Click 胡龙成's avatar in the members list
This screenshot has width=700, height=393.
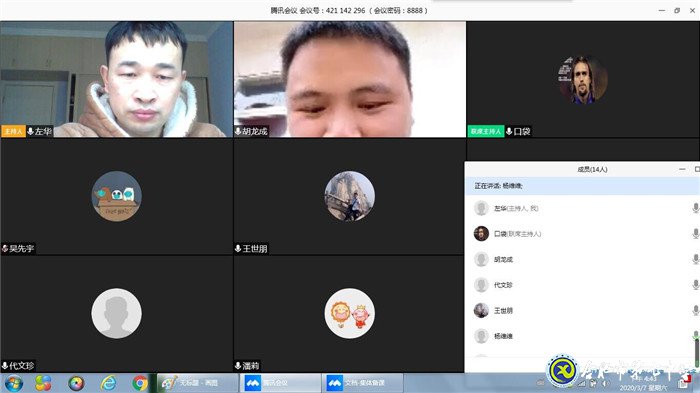point(481,259)
